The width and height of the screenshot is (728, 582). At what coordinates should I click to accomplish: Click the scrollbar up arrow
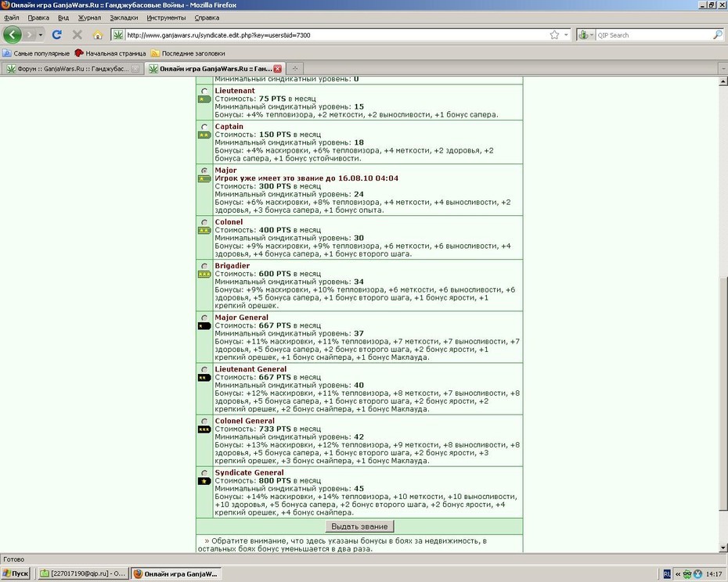pos(723,81)
